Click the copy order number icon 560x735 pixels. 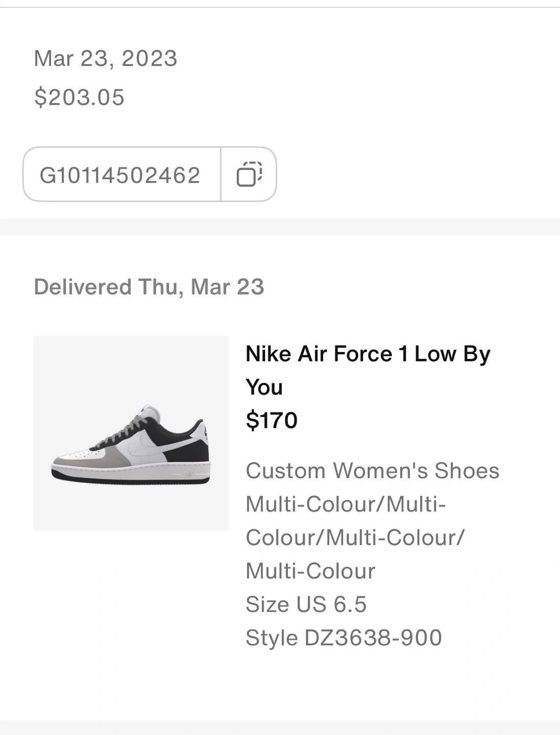click(x=249, y=174)
